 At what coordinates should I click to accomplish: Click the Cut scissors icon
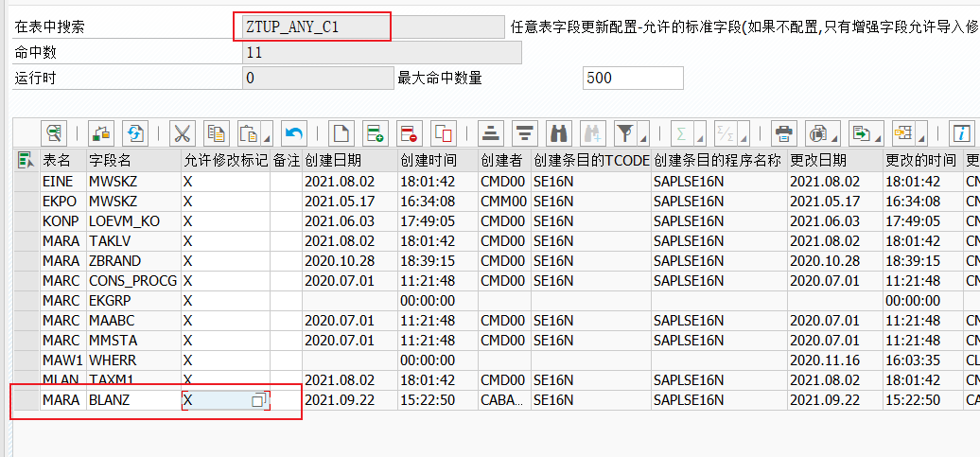pos(183,132)
